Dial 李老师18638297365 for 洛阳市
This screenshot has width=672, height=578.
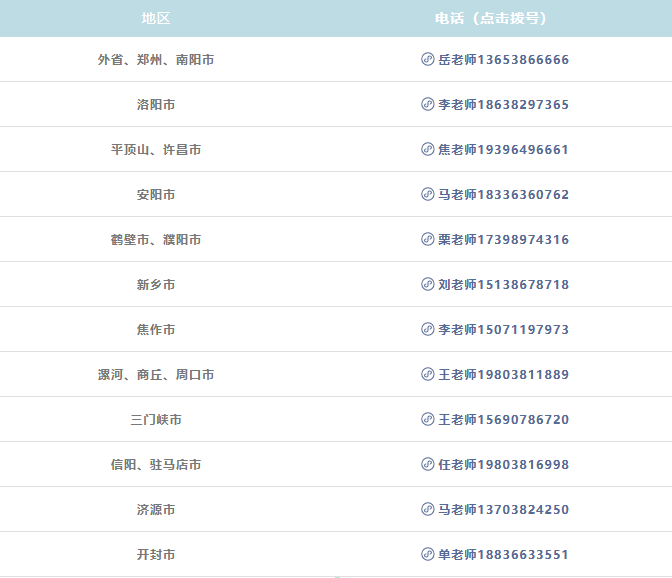(503, 105)
